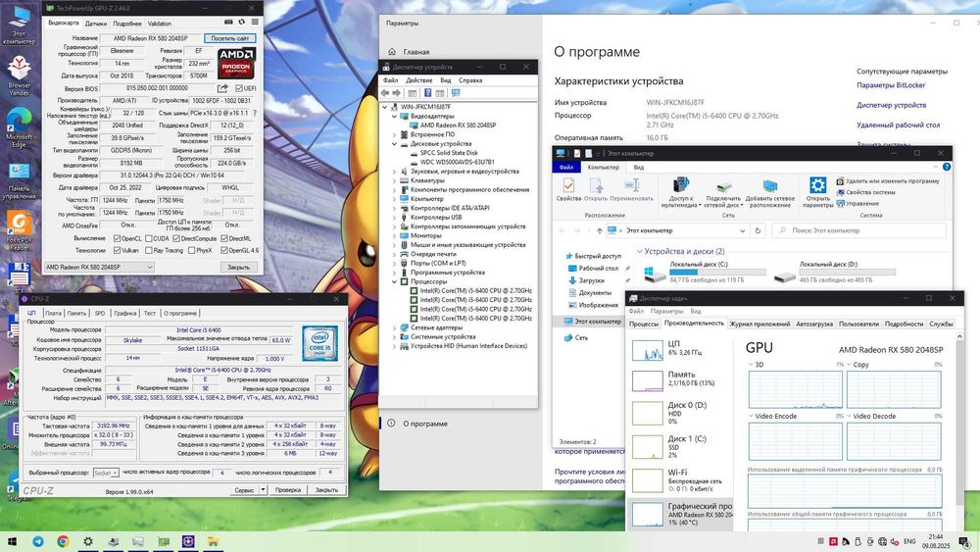Click Device Manager scan hardware monitor icon
This screenshot has height=552, width=980.
(x=456, y=93)
